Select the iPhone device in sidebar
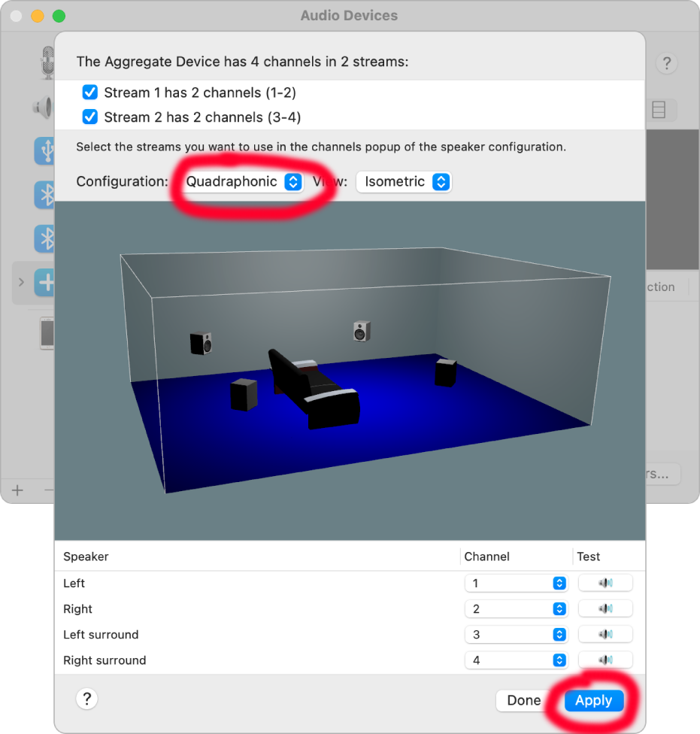This screenshot has height=734, width=700. click(x=47, y=333)
